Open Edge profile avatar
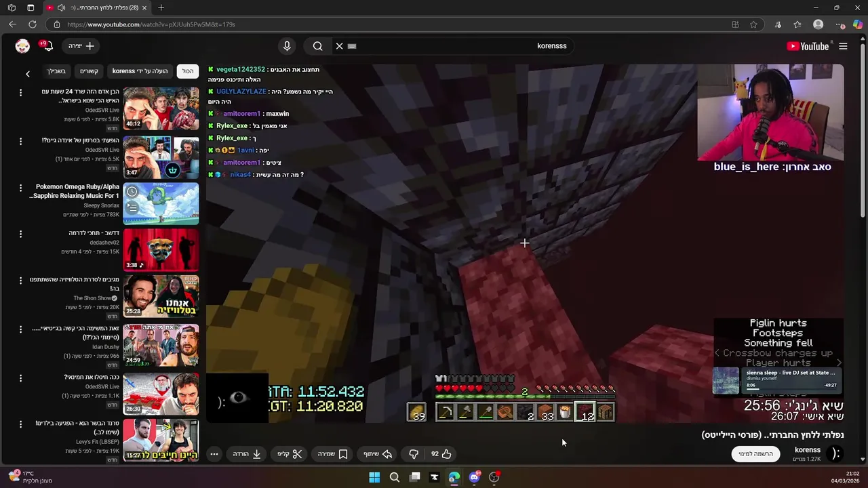The width and height of the screenshot is (868, 488). point(818,24)
